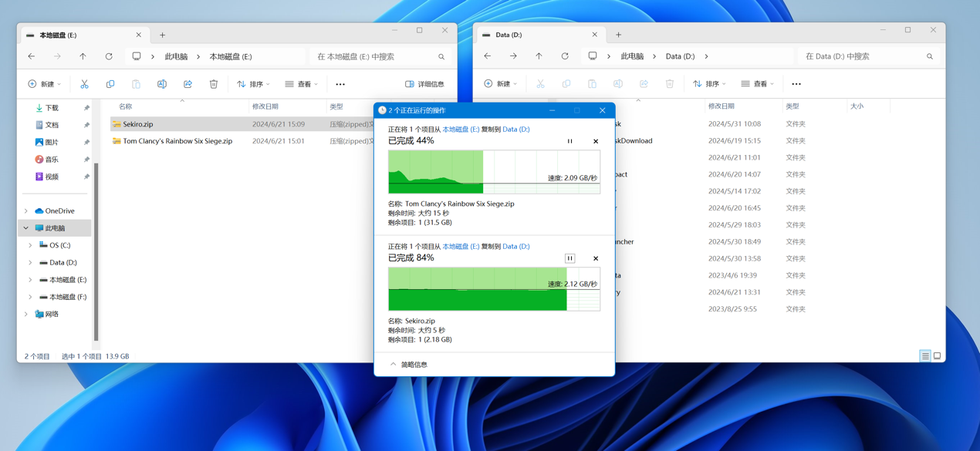Open 下载 quick access folder
980x451 pixels.
point(52,108)
